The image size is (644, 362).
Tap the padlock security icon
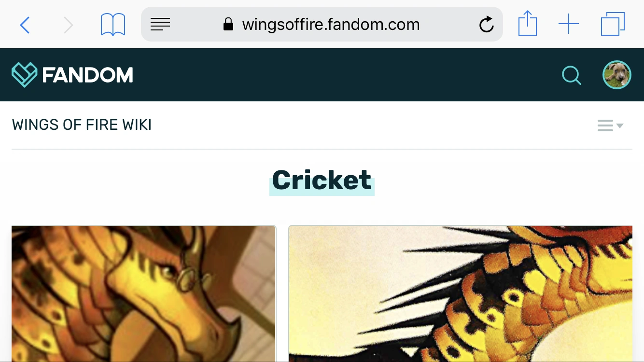click(228, 24)
